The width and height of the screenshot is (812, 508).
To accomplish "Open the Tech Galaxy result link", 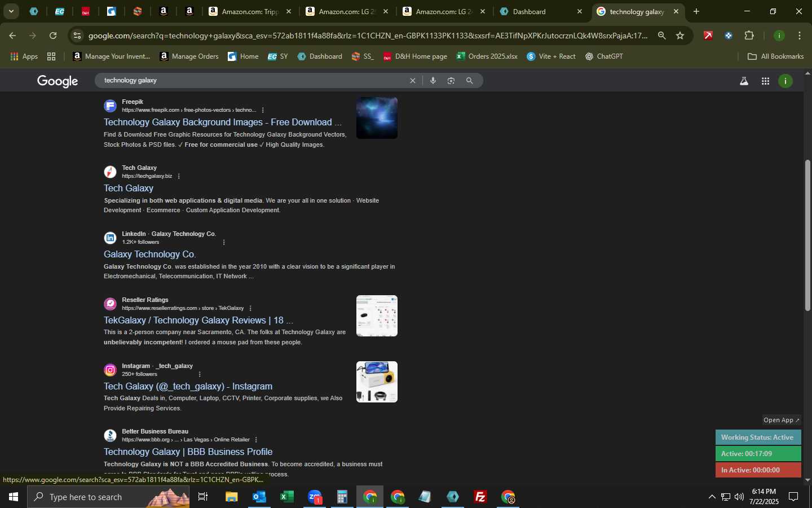I will pos(129,189).
